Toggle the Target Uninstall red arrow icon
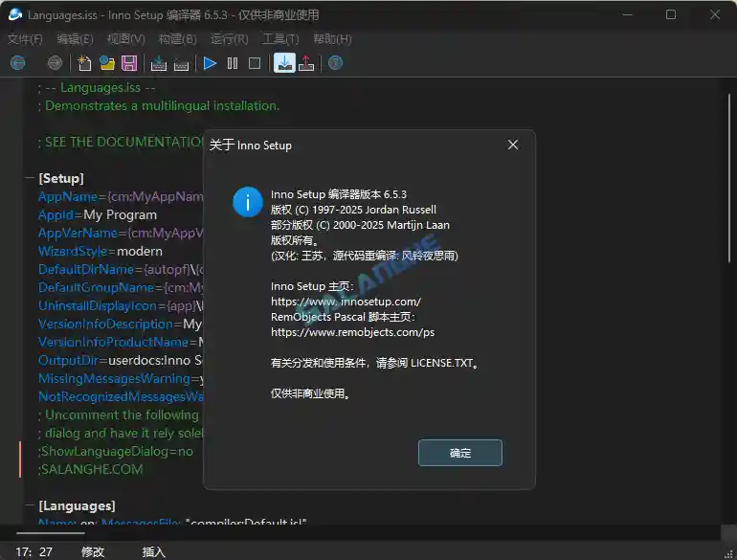 click(x=306, y=63)
